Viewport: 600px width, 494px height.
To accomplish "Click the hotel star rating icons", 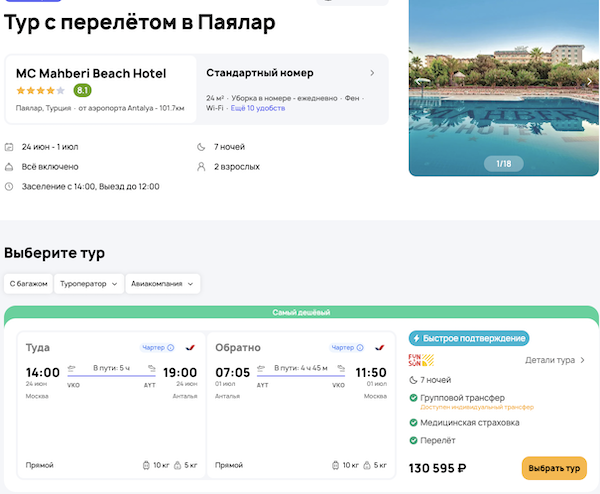I will [x=42, y=90].
